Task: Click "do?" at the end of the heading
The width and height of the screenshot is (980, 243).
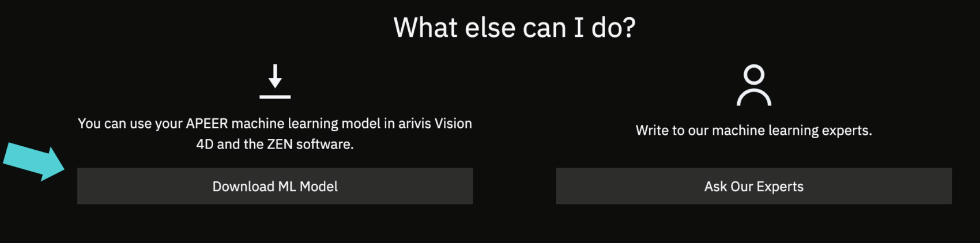Action: pos(613,28)
